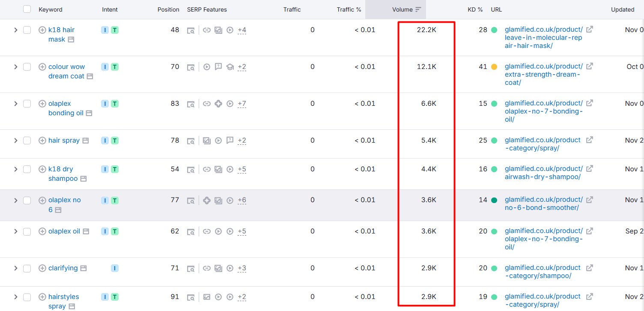This screenshot has height=311, width=644.
Task: Open SERP snapshot icon for olaplex oil
Action: click(86, 231)
